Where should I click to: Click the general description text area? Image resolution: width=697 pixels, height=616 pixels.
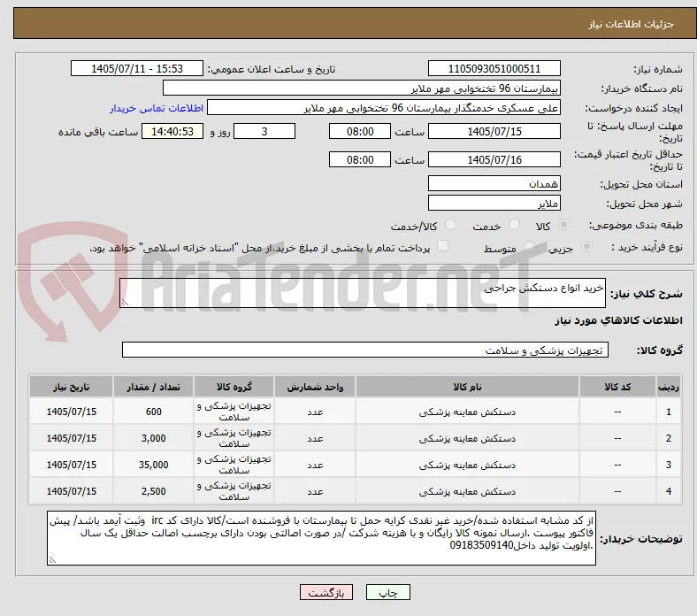(x=363, y=293)
